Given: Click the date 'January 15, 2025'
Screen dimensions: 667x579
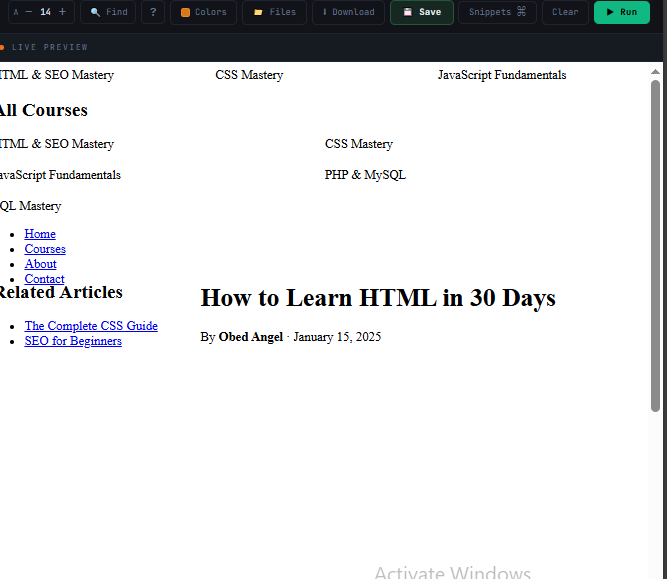Looking at the screenshot, I should point(337,337).
